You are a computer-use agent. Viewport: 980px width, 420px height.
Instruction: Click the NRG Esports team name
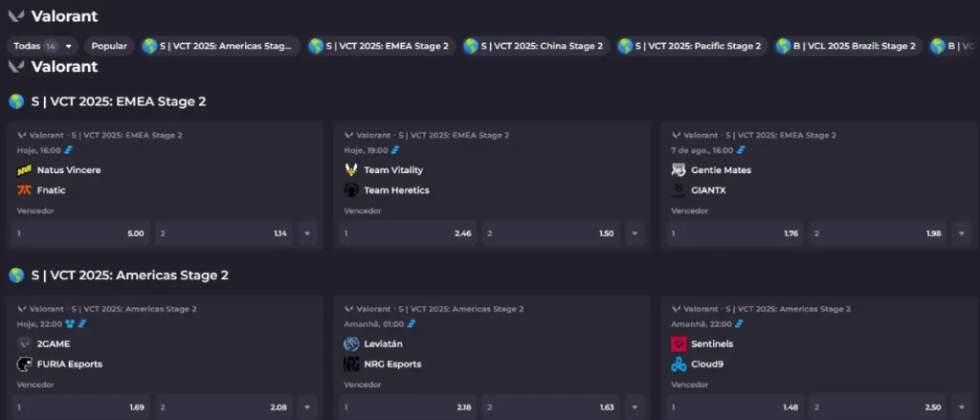pyautogui.click(x=392, y=364)
